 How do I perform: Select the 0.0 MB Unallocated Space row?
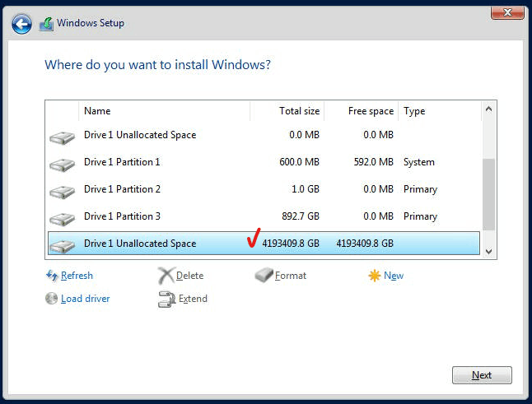[x=264, y=135]
